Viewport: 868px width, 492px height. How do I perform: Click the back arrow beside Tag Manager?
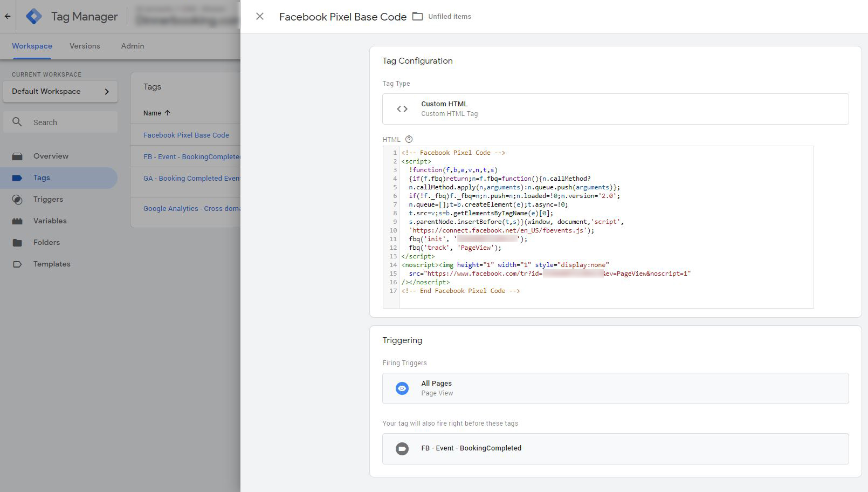8,16
